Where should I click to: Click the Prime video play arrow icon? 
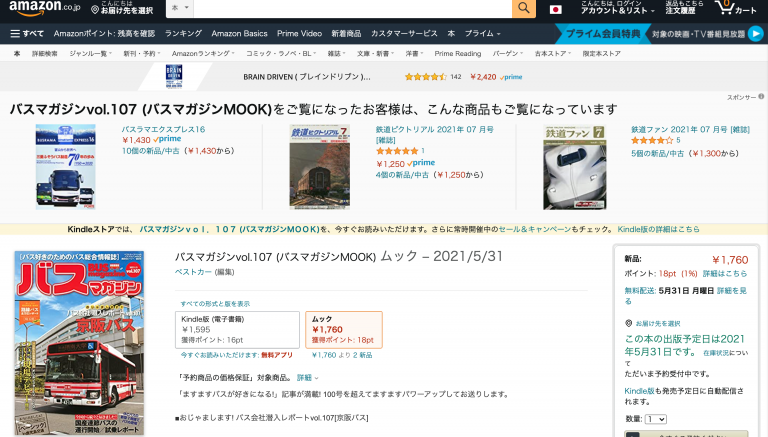click(x=756, y=33)
